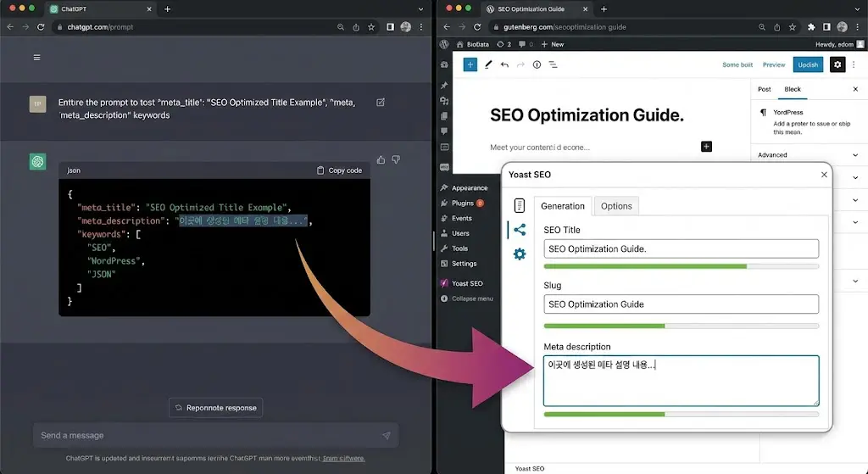Click the Preview link
868x474 pixels.
pyautogui.click(x=774, y=64)
